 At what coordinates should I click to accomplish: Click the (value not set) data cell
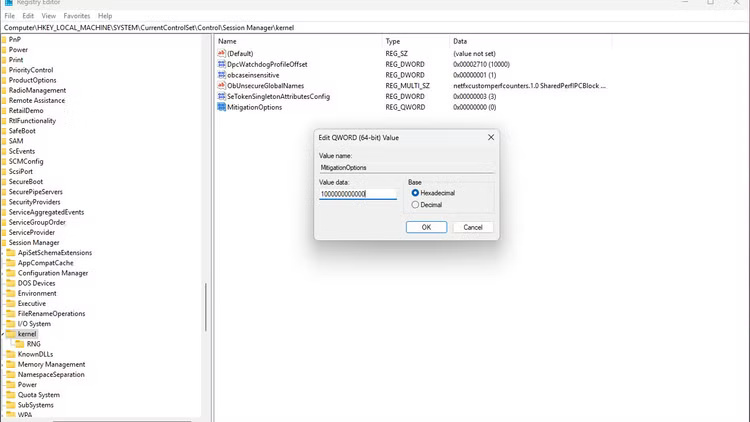[x=474, y=54]
